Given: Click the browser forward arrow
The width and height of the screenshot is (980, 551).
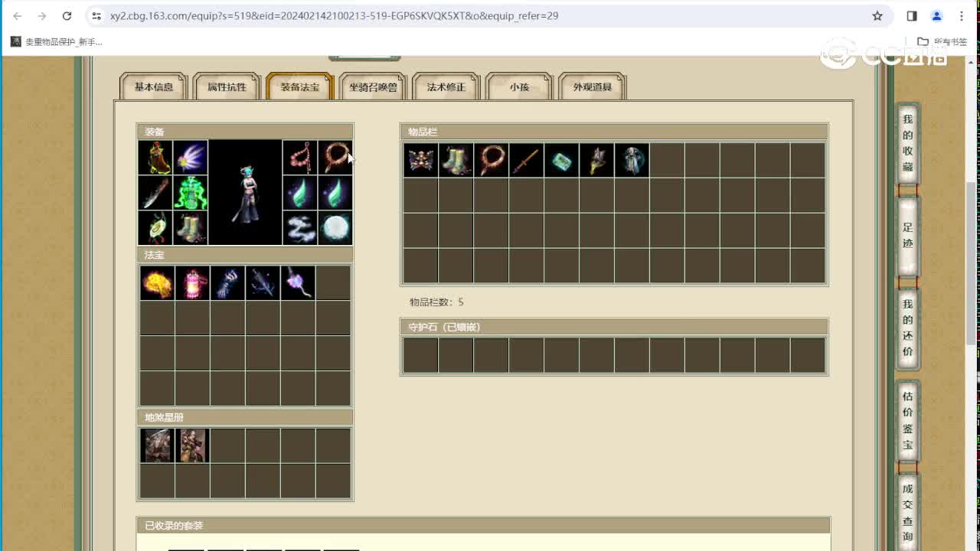Looking at the screenshot, I should (x=42, y=15).
